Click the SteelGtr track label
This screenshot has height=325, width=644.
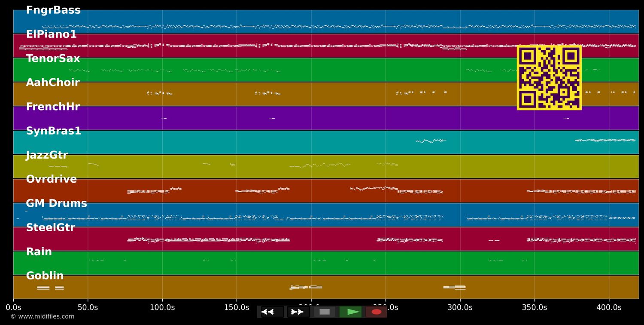tap(51, 227)
